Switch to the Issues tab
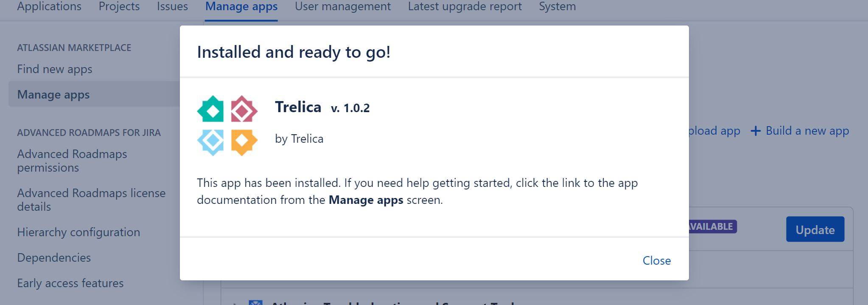The height and width of the screenshot is (305, 868). (x=172, y=6)
